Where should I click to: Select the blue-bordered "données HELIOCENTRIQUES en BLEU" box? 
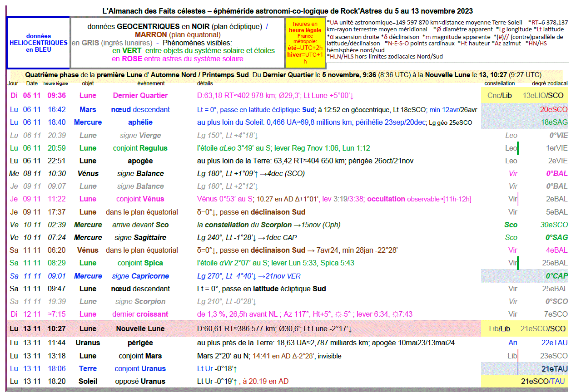(38, 43)
